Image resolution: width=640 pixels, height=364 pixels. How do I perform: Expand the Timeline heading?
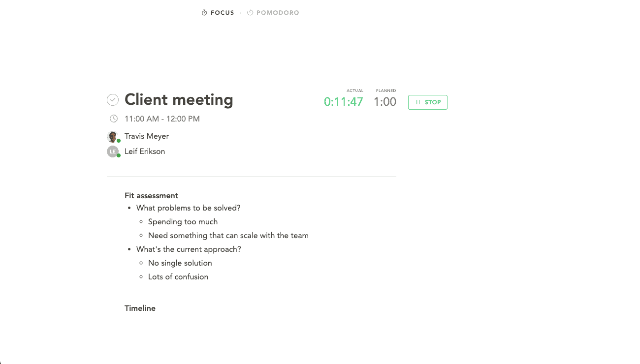pos(140,308)
